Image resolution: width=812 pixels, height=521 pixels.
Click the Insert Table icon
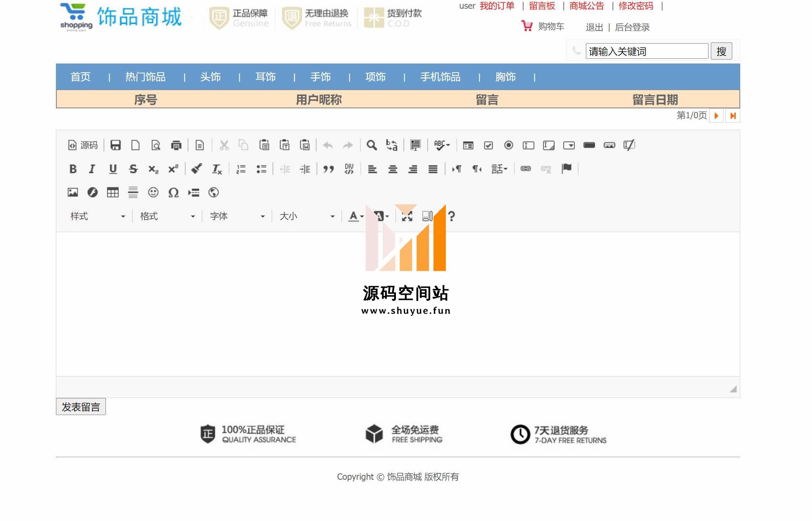click(x=113, y=193)
